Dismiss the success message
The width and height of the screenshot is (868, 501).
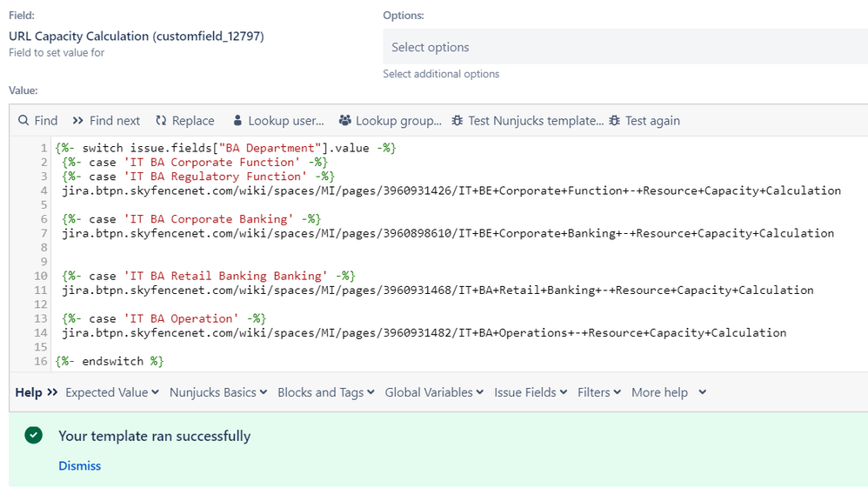[80, 465]
